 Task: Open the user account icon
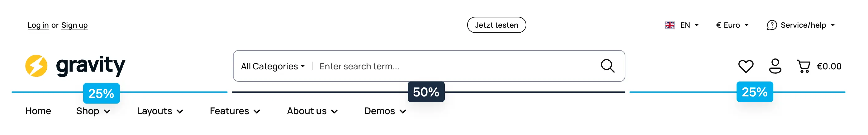point(775,66)
